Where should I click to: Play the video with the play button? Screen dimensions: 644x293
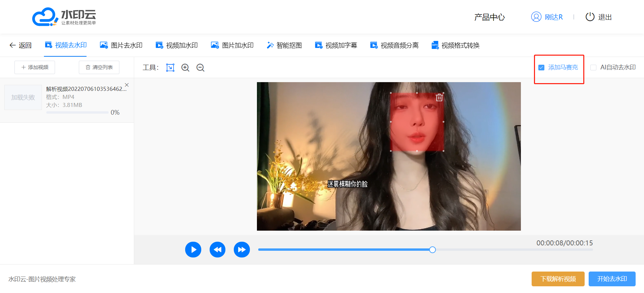coord(193,250)
